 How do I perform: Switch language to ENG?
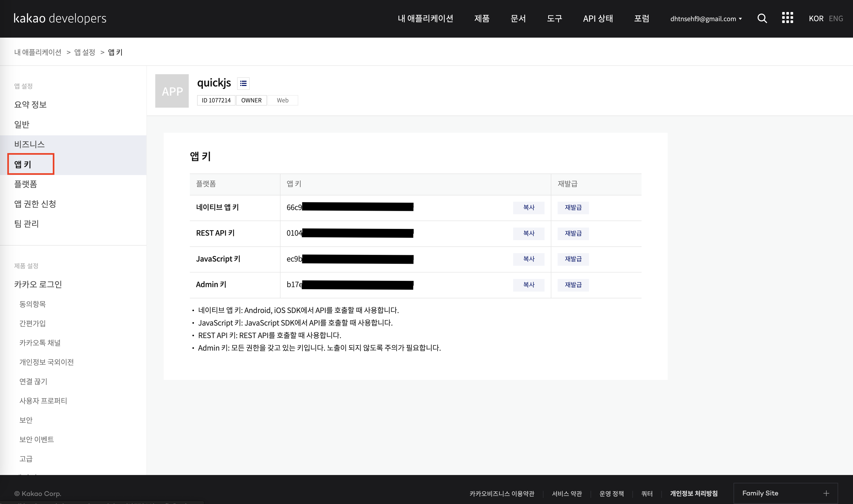tap(836, 18)
